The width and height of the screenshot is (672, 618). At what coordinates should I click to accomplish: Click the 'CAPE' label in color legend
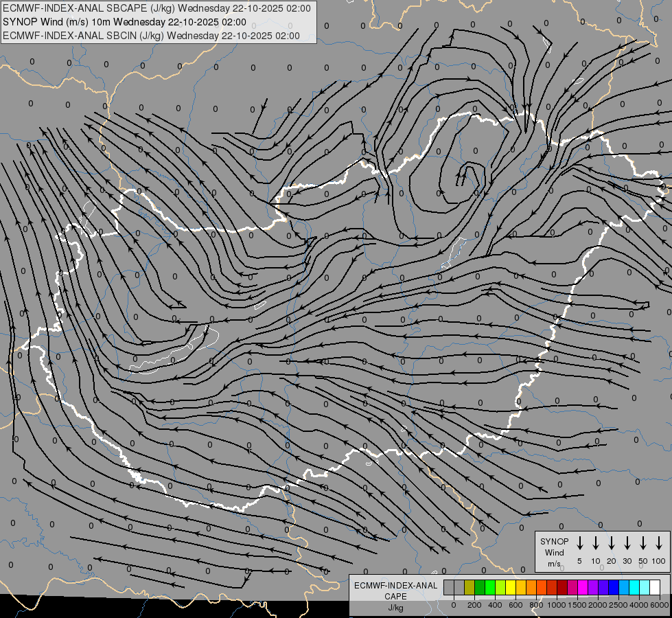pos(395,597)
